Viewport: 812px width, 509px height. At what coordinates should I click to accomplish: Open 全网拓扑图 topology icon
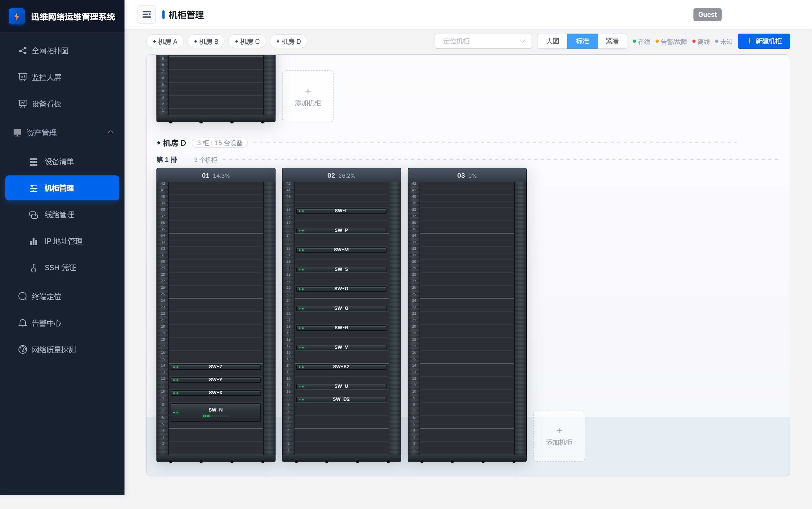22,51
